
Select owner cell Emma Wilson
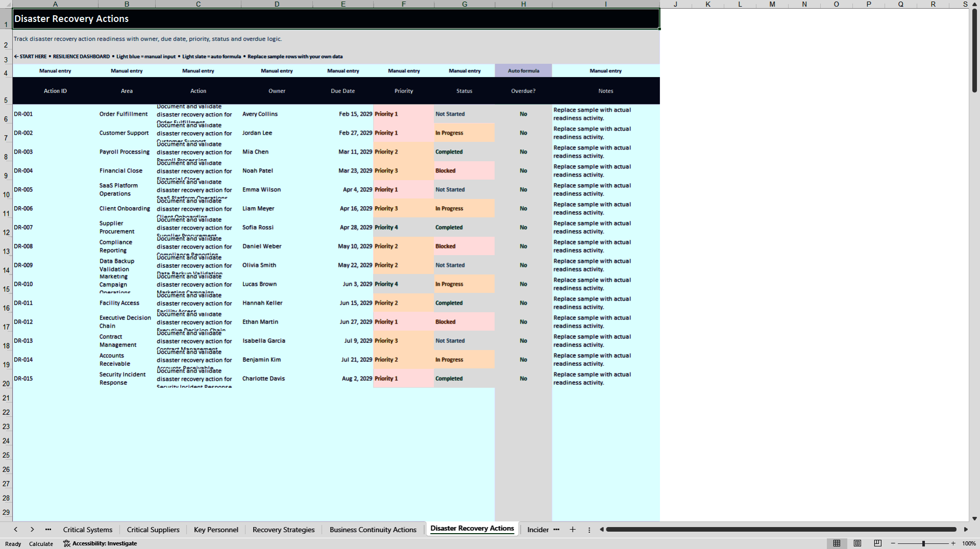click(x=277, y=189)
